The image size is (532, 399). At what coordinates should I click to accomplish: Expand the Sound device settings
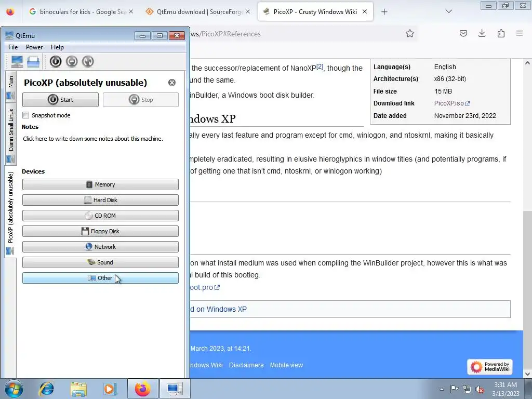coord(100,262)
